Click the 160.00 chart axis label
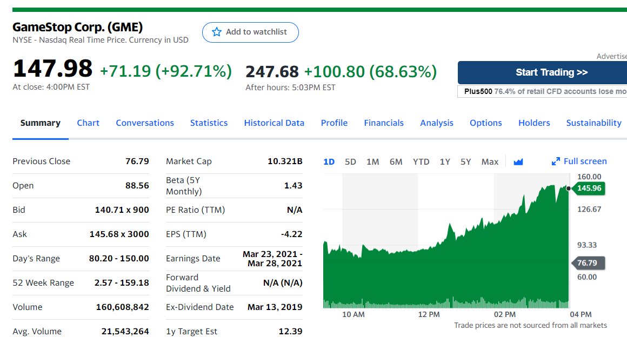 tap(589, 177)
